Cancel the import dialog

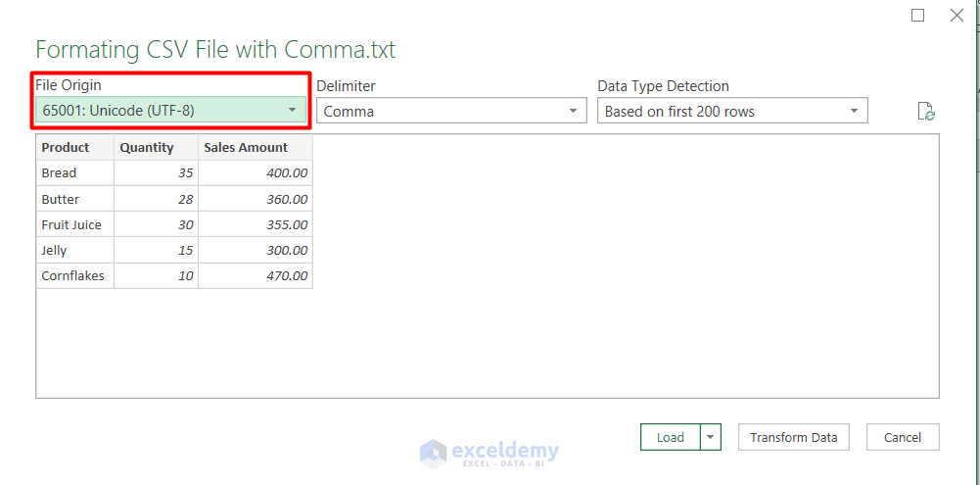click(x=902, y=437)
